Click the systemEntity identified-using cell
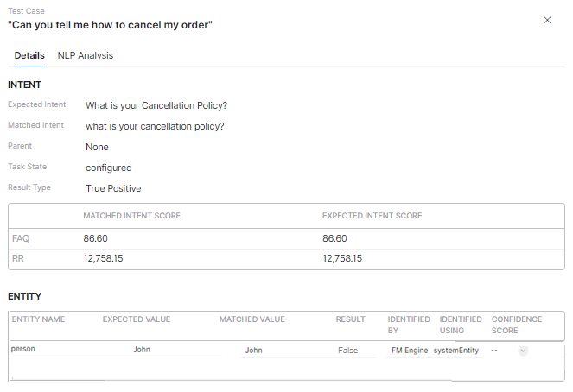Viewport: 573px width, 392px height. [455, 351]
